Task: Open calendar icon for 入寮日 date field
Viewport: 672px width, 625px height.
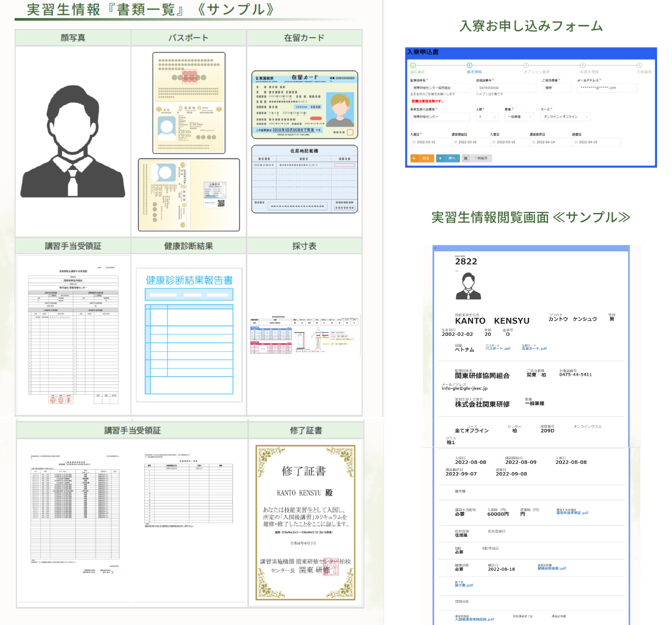Action: coord(494,142)
